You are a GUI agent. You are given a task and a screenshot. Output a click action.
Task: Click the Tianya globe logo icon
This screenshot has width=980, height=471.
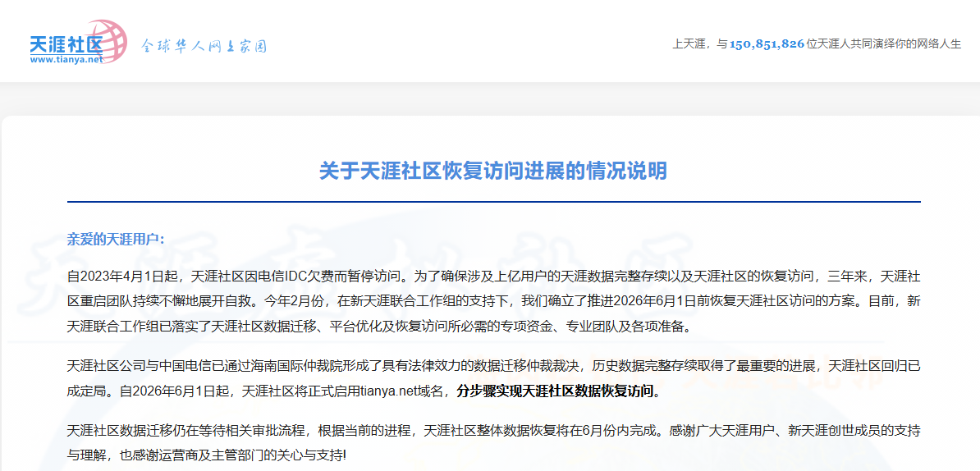coord(106,41)
